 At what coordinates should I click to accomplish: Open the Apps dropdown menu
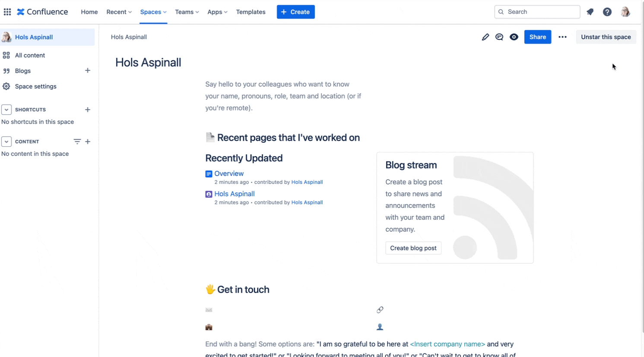pos(217,12)
